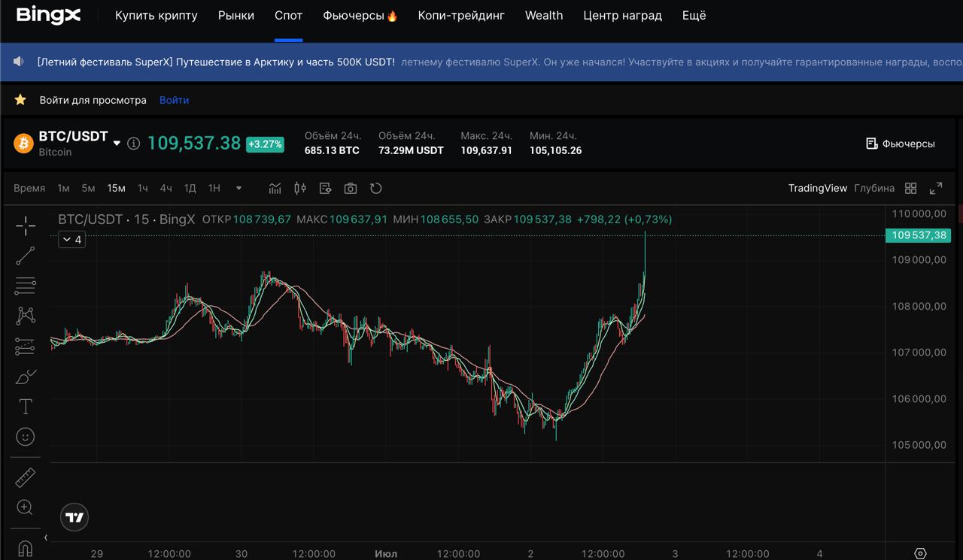This screenshot has height=560, width=963.
Task: Click the Bitcoin coin logo
Action: pos(23,143)
